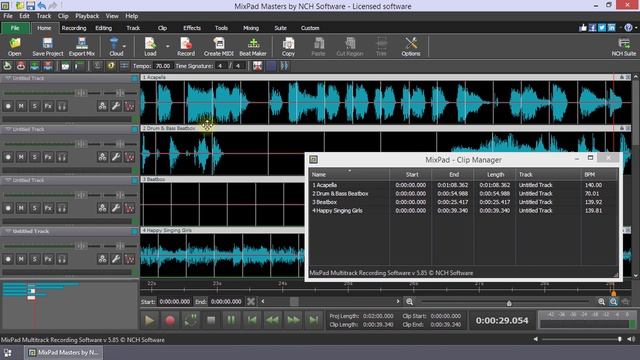Image resolution: width=640 pixels, height=360 pixels.
Task: Click the Pause transport button
Action: coord(231,320)
